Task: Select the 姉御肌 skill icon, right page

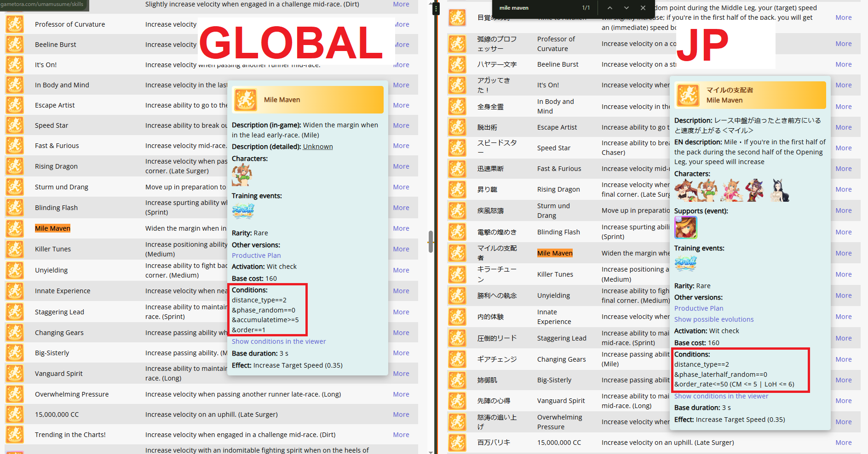Action: tap(457, 380)
